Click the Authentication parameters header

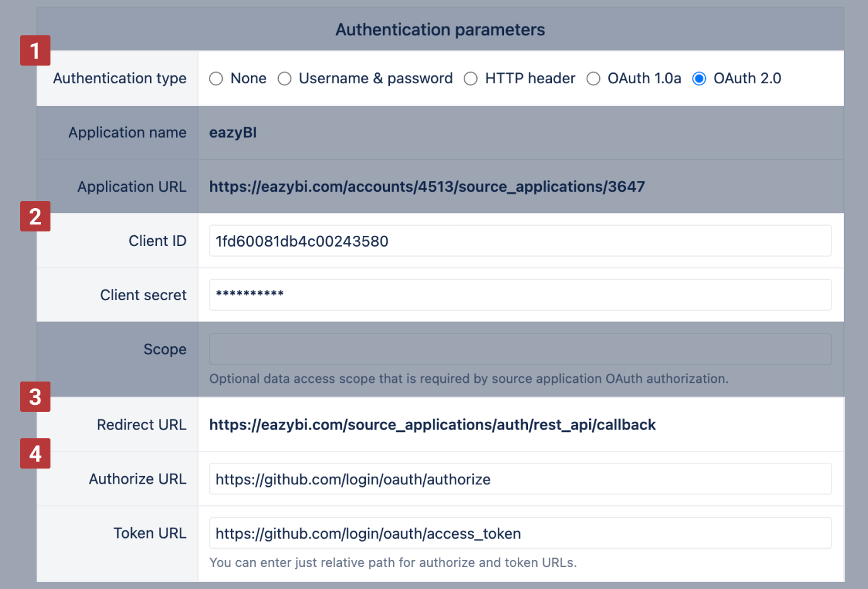[x=440, y=29]
